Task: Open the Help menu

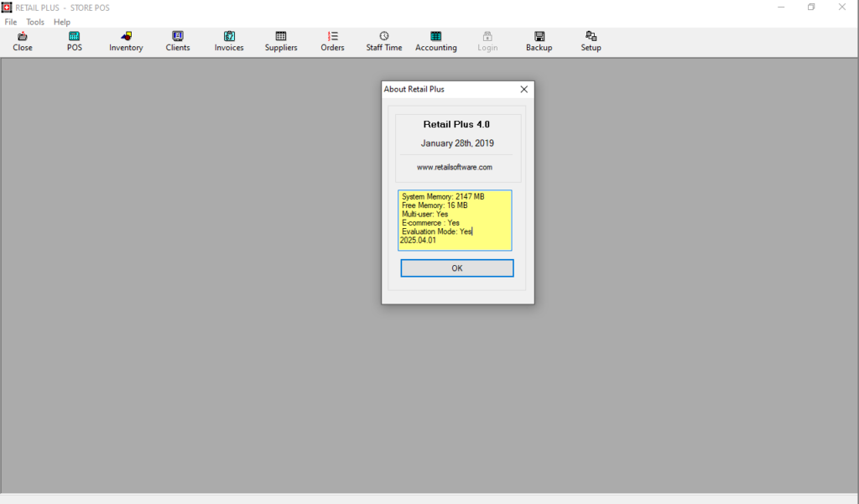Action: coord(62,22)
